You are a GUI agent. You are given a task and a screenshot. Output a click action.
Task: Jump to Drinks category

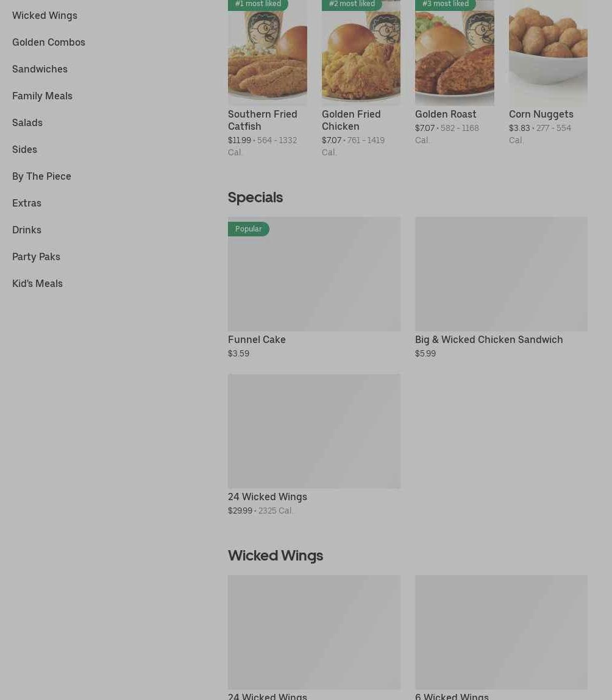pyautogui.click(x=27, y=230)
